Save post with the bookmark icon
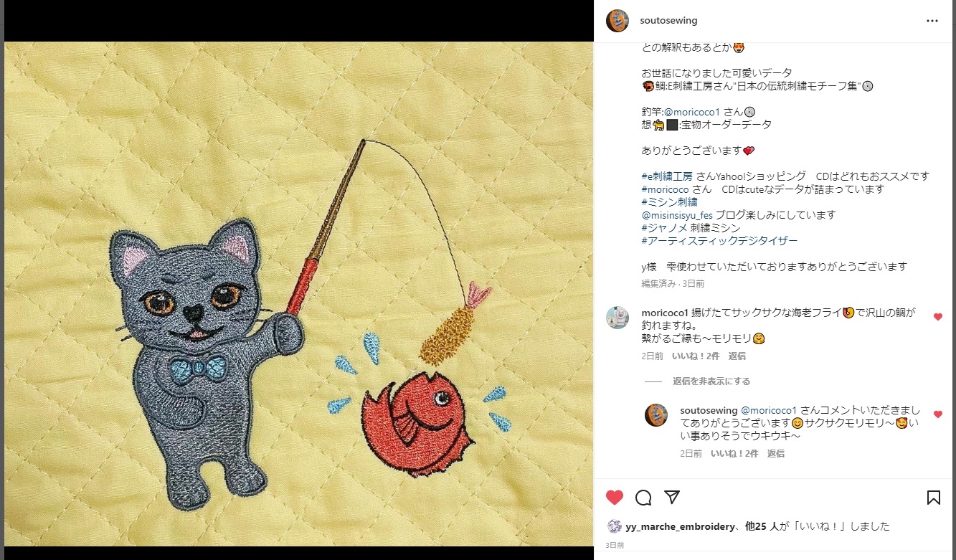 coord(933,498)
